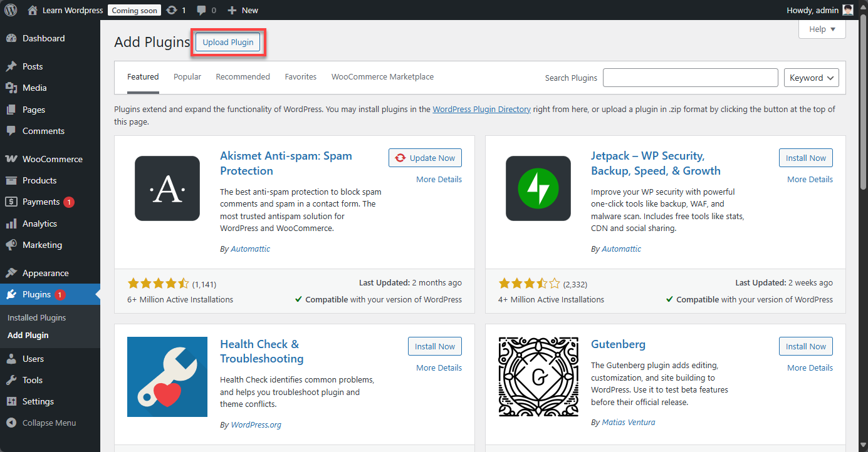Screen dimensions: 868x452
Task: Open comments bubble icon in admin bar
Action: (201, 10)
